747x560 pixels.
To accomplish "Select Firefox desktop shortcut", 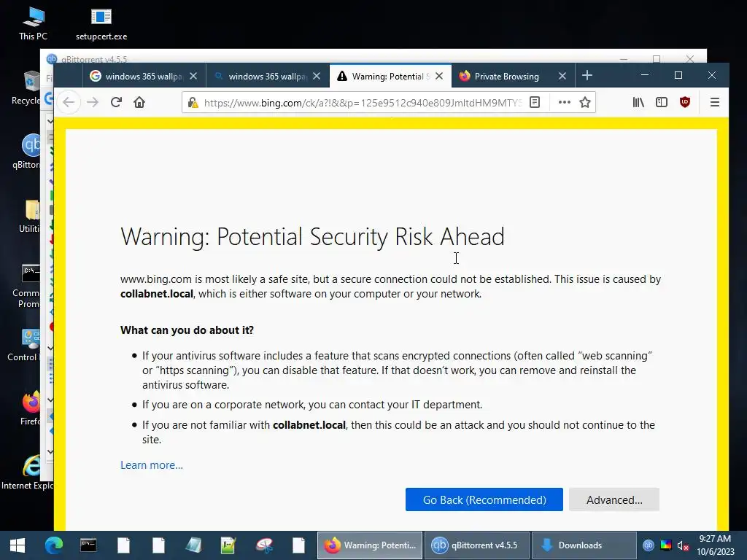I will coord(31,408).
